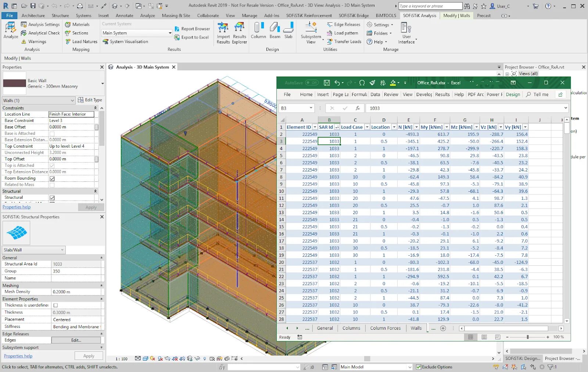
Task: Open the N [kN] column filter
Action: [x=416, y=127]
